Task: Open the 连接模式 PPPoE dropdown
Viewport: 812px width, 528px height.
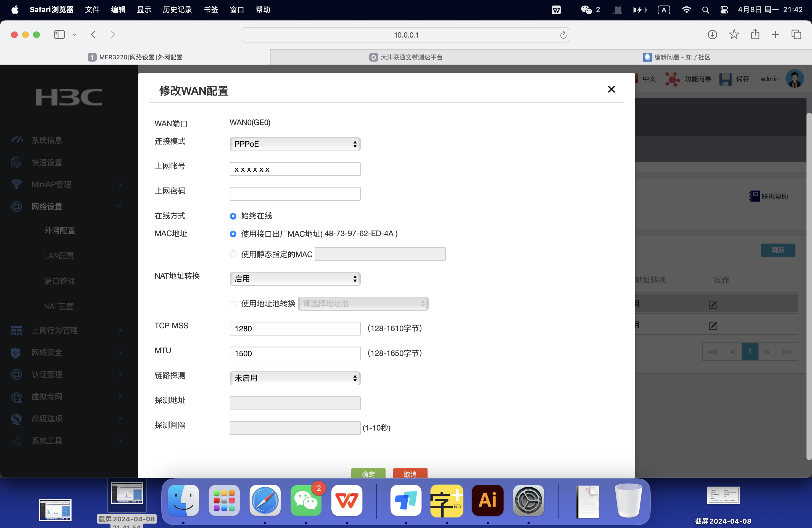Action: (295, 144)
